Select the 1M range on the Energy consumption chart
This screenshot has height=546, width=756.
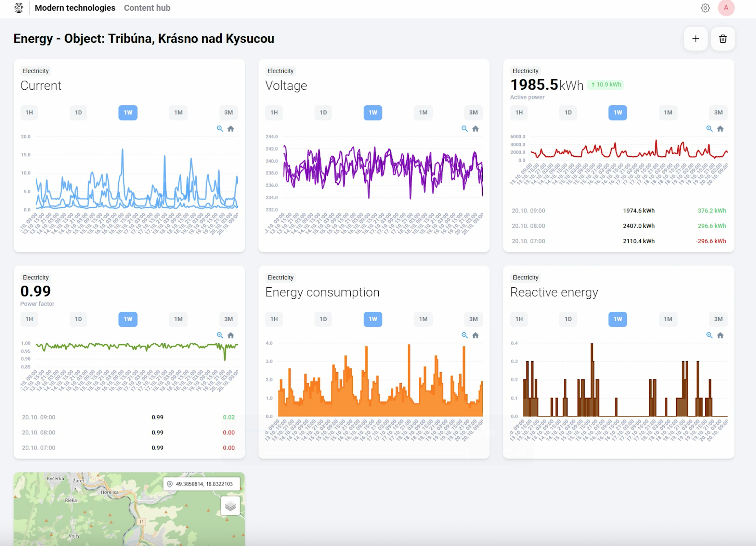point(423,319)
